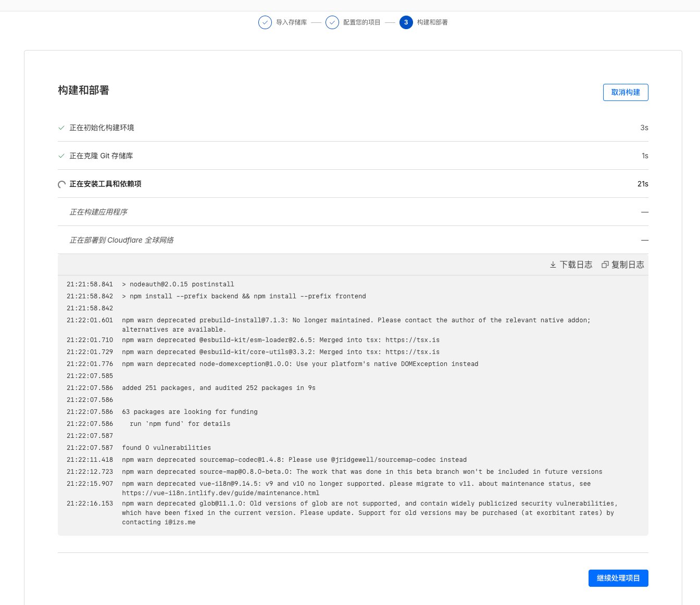This screenshot has width=700, height=605.
Task: Click the step 3 number circle
Action: [x=406, y=22]
